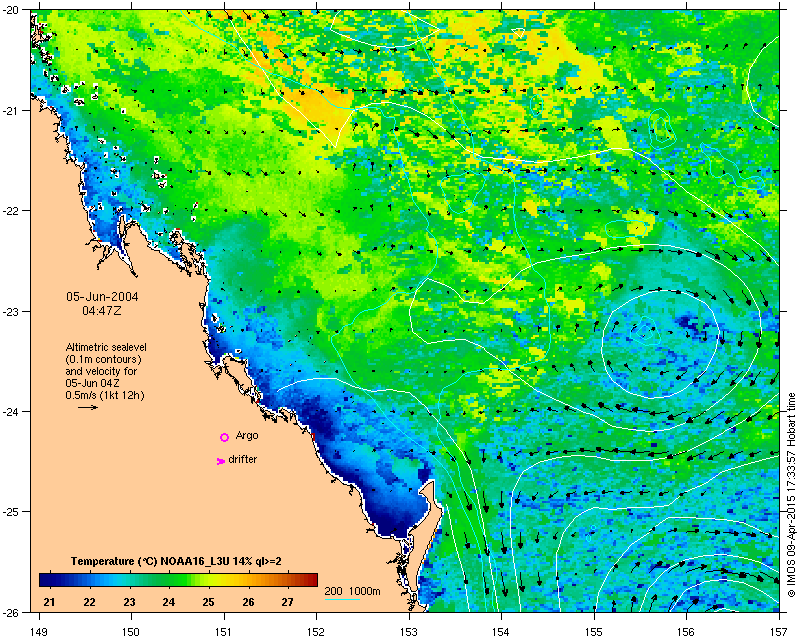The image size is (800, 640).
Task: Click the latitude label "-21"
Action: coord(10,110)
